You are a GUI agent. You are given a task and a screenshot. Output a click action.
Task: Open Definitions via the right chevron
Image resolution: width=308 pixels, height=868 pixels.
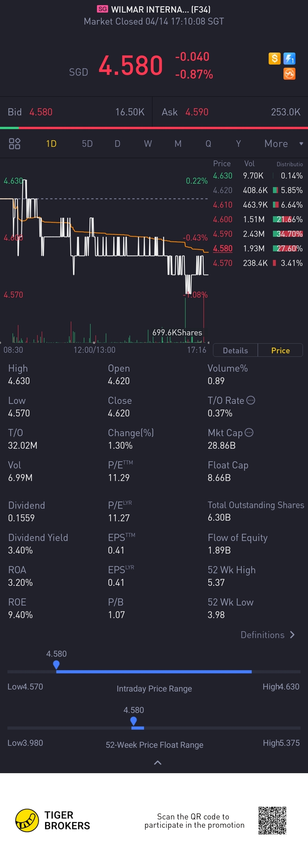292,635
